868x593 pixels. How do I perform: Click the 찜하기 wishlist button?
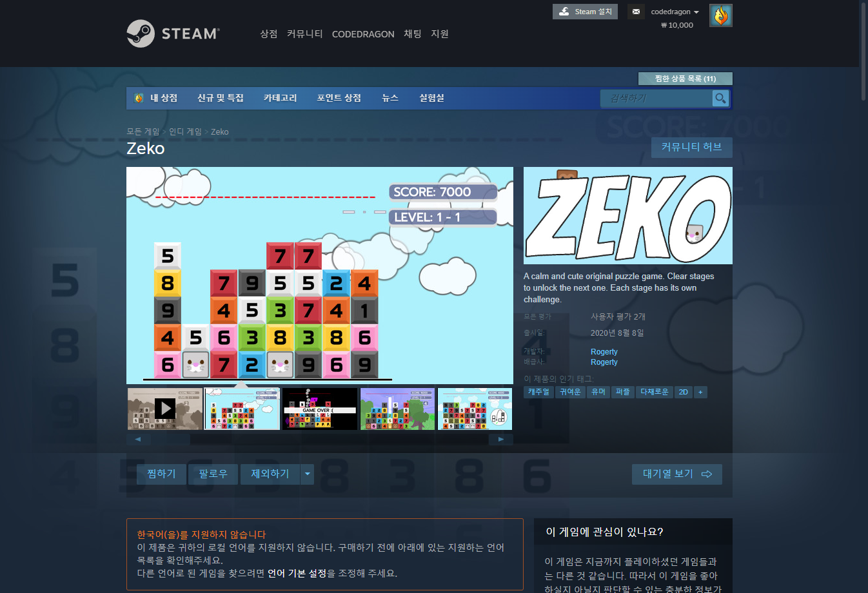161,474
